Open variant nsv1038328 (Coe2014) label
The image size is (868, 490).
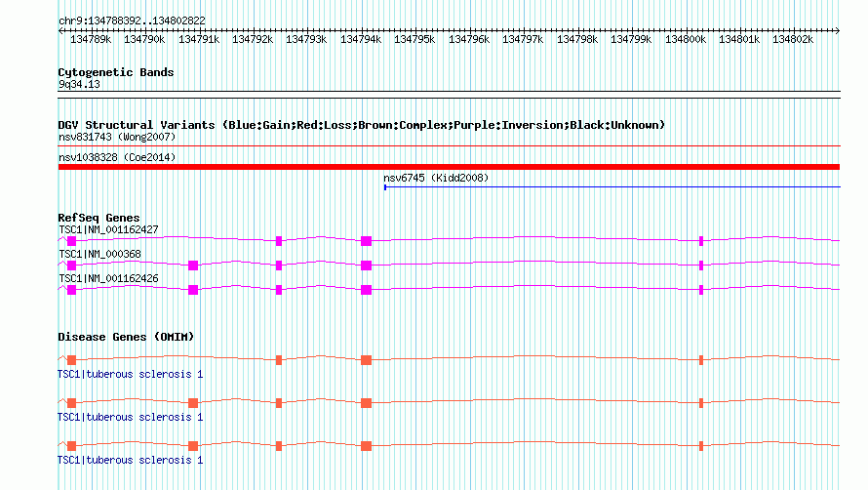(117, 157)
